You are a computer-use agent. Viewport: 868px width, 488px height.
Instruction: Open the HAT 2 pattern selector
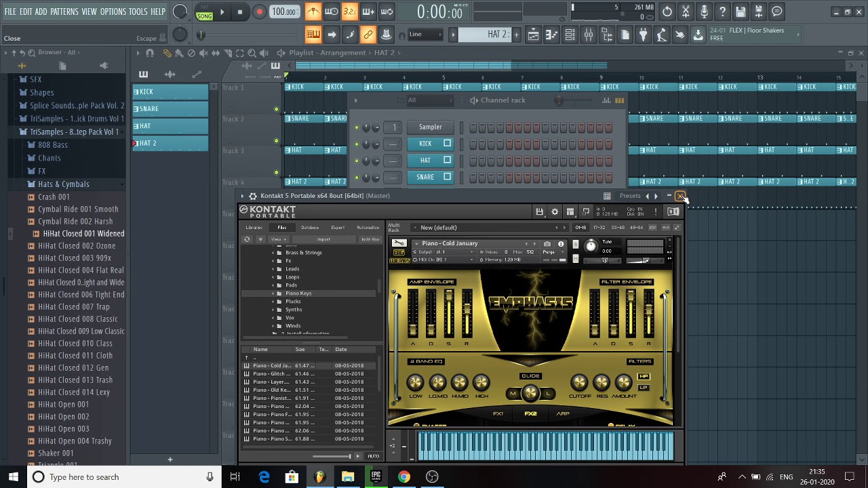[x=486, y=35]
